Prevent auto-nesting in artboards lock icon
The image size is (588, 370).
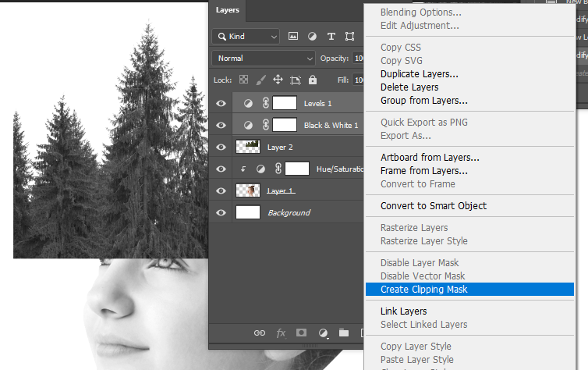click(x=295, y=80)
